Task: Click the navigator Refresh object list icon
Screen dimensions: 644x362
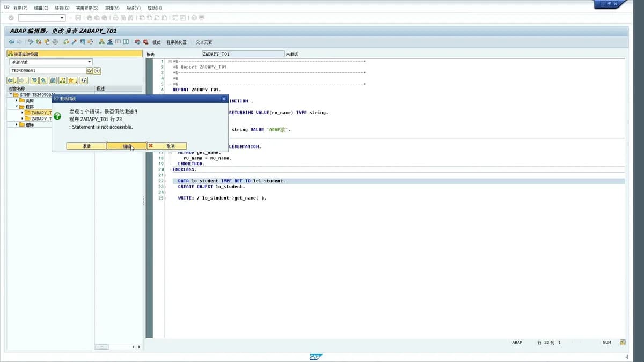Action: 84,80
